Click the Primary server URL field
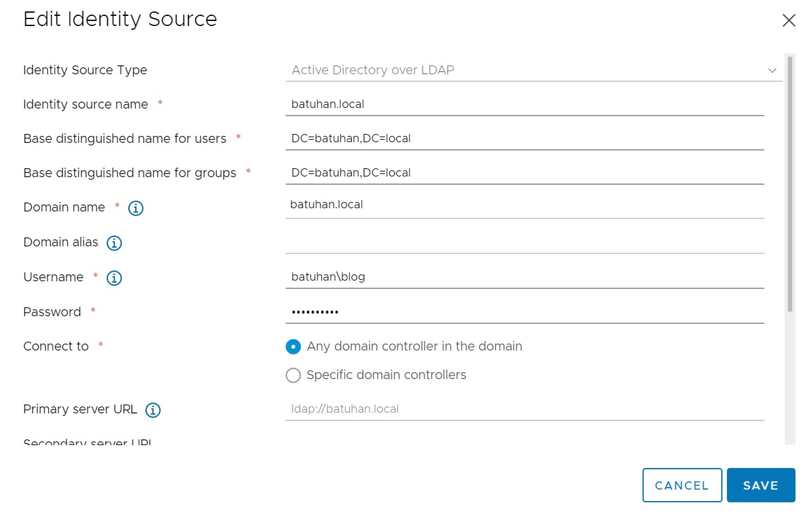812x515 pixels. [524, 409]
